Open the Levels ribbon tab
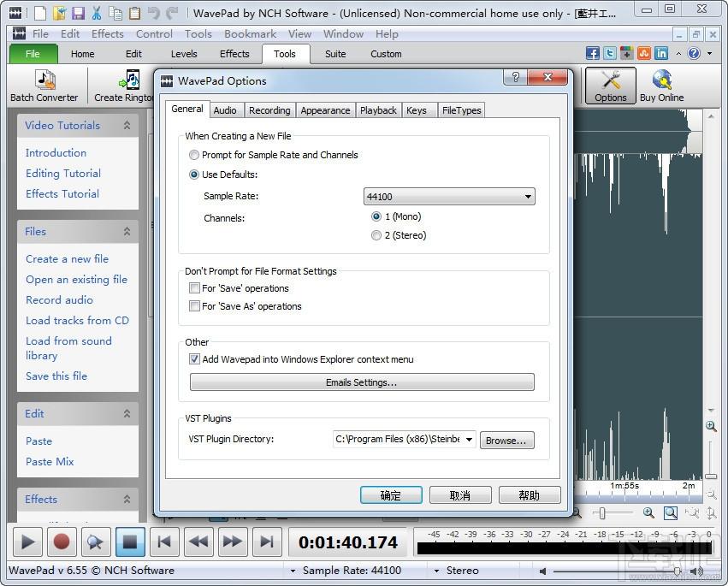Image resolution: width=728 pixels, height=586 pixels. pyautogui.click(x=184, y=54)
